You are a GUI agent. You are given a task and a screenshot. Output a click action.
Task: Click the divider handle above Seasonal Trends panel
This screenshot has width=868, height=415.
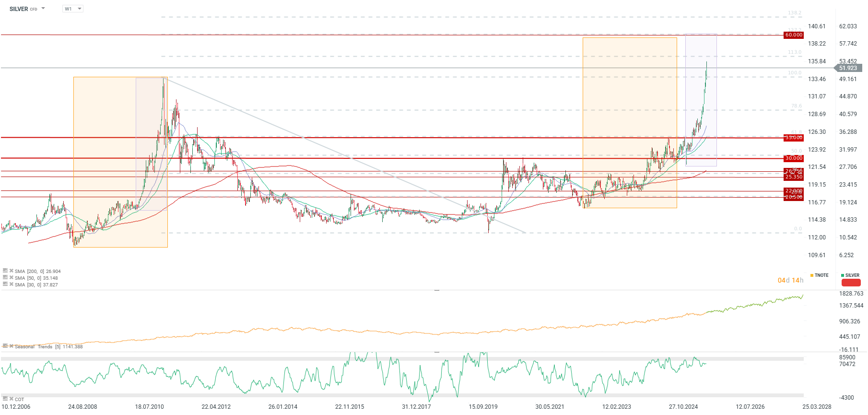point(437,290)
